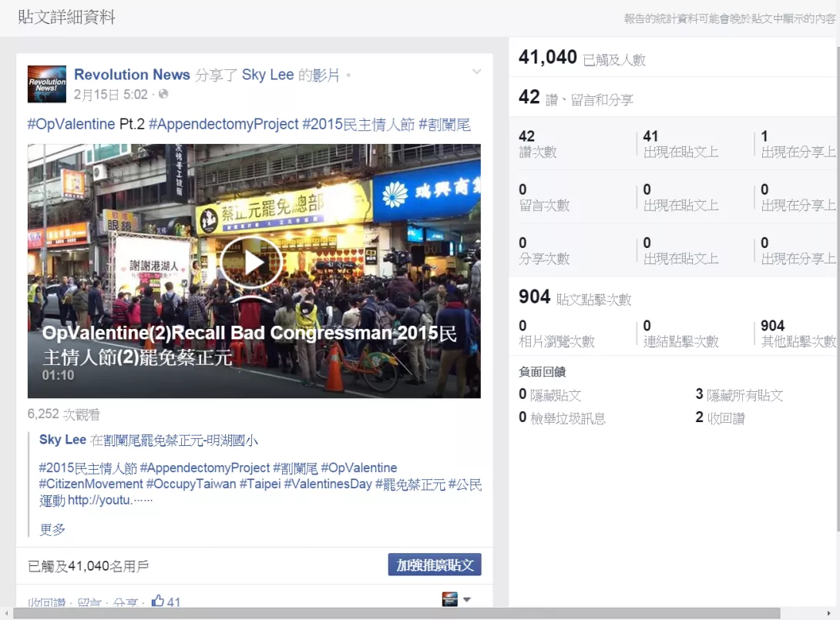The width and height of the screenshot is (840, 620).
Task: Click the 6,252 次觀看 view count
Action: coord(64,414)
